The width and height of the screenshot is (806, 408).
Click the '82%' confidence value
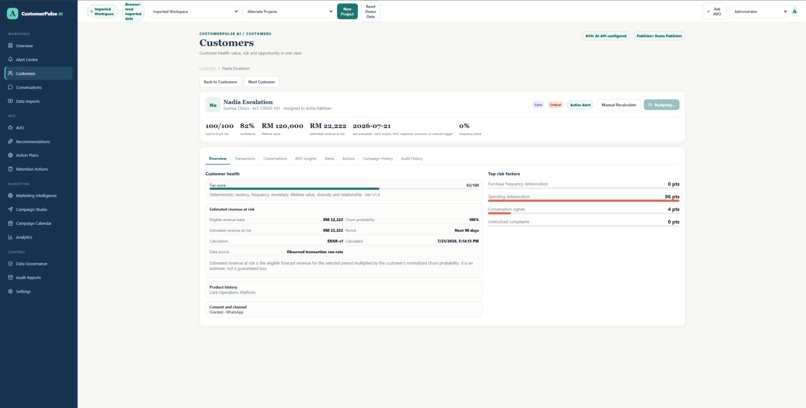(x=247, y=125)
